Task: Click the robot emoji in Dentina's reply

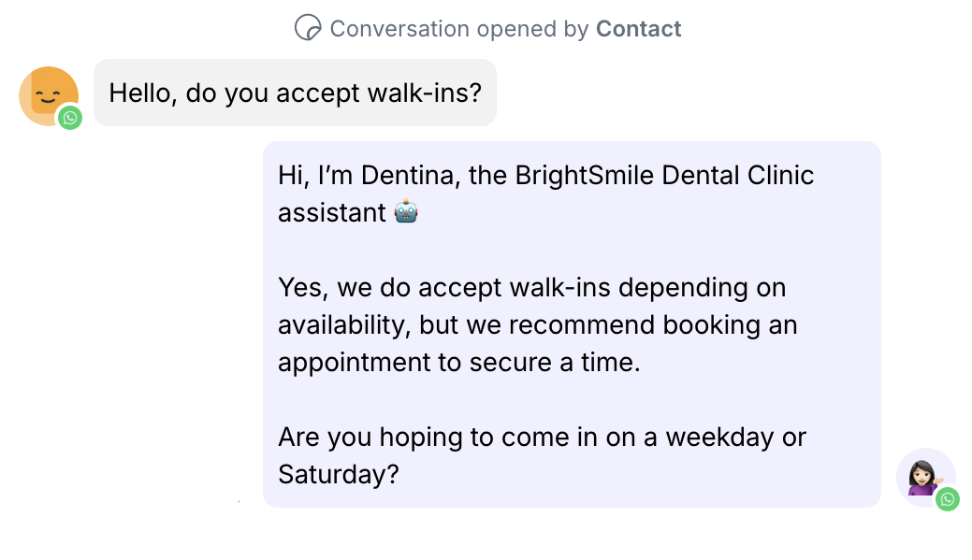Action: [x=406, y=212]
